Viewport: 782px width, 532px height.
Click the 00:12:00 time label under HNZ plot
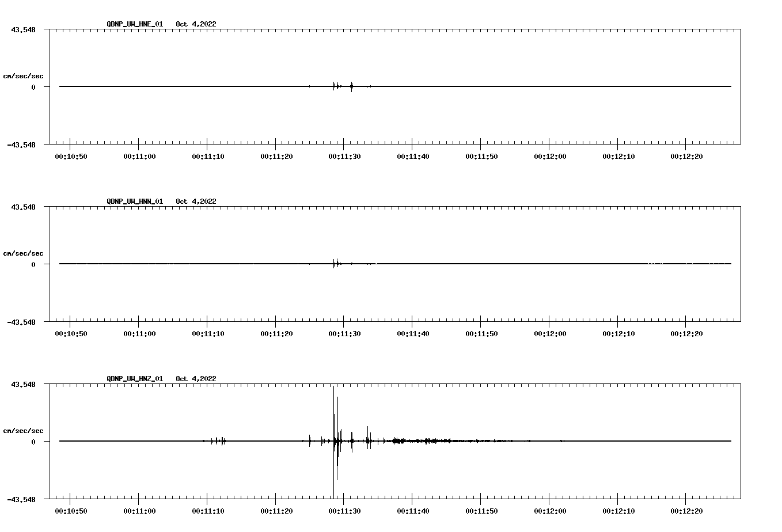click(551, 511)
